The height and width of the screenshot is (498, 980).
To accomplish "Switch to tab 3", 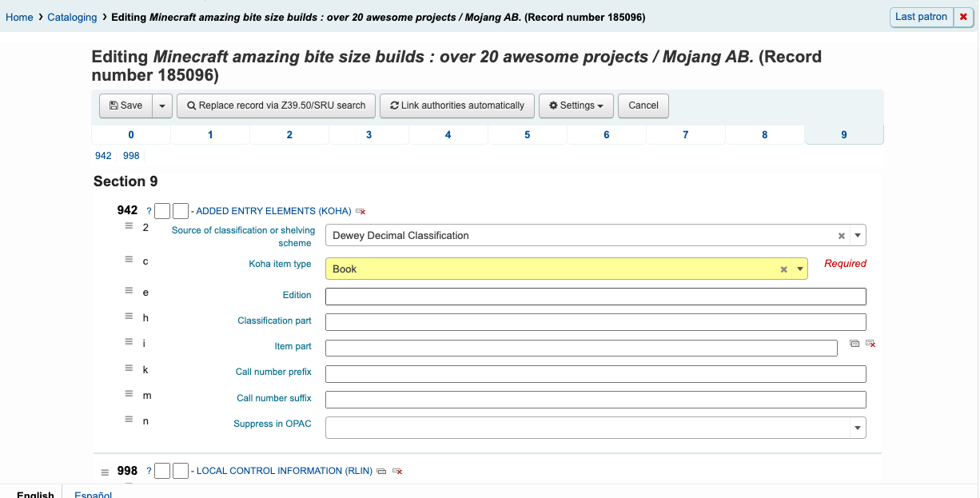I will click(368, 135).
